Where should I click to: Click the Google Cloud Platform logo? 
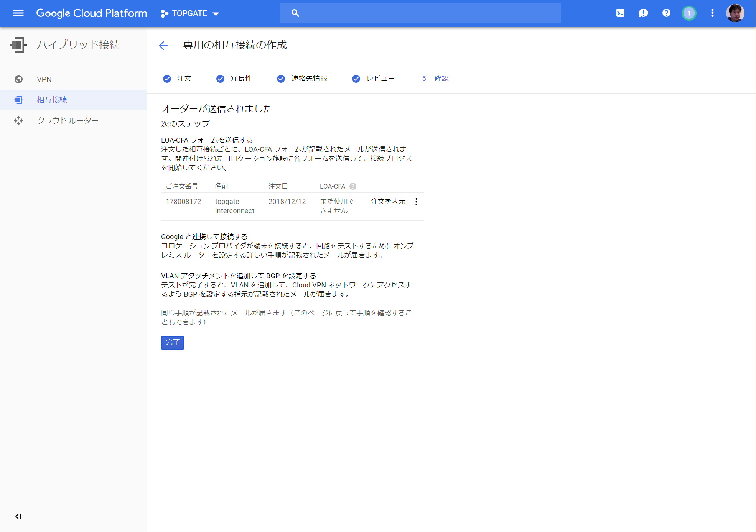92,13
